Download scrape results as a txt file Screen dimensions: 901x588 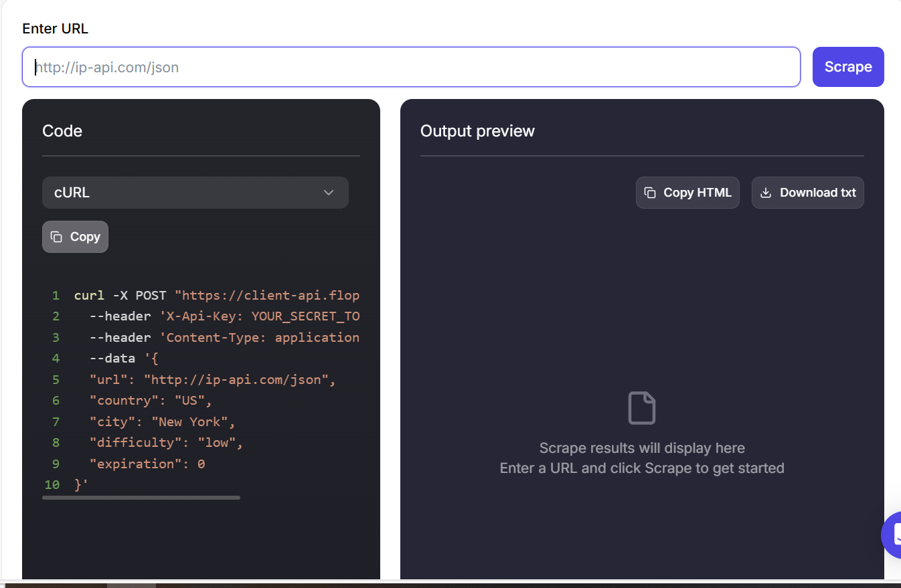[x=807, y=192]
